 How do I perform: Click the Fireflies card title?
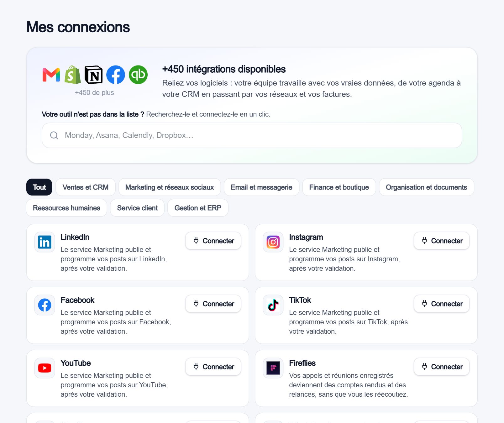coord(302,363)
